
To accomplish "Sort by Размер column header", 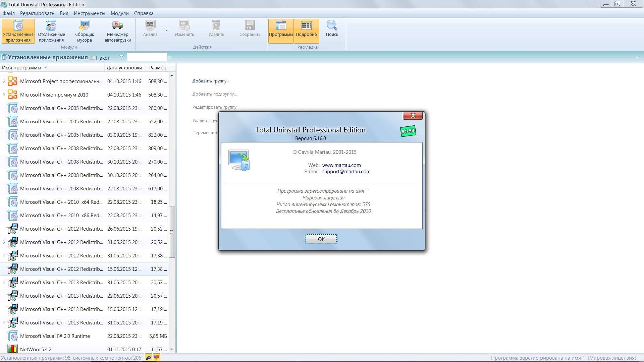I will pos(157,67).
